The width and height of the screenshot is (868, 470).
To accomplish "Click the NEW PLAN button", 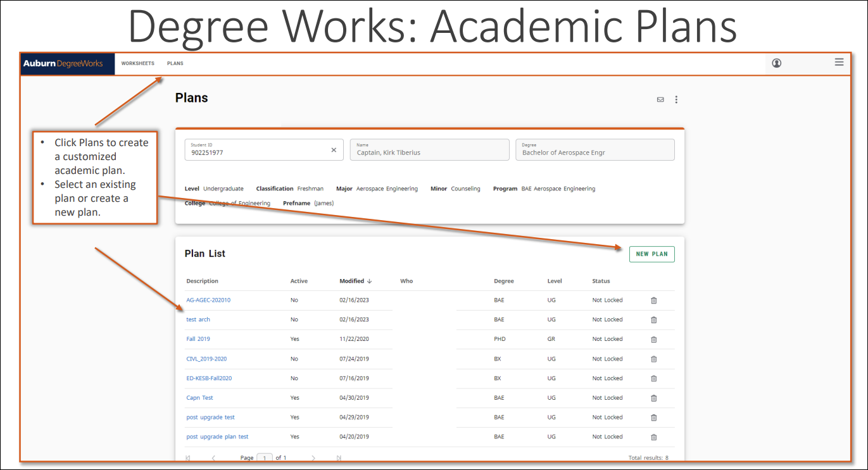I will [x=651, y=254].
